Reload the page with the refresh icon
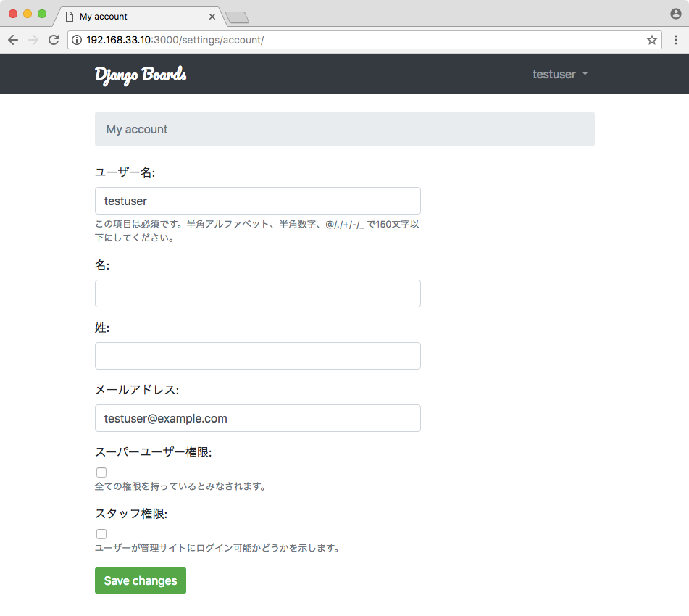The width and height of the screenshot is (689, 616). click(x=54, y=40)
